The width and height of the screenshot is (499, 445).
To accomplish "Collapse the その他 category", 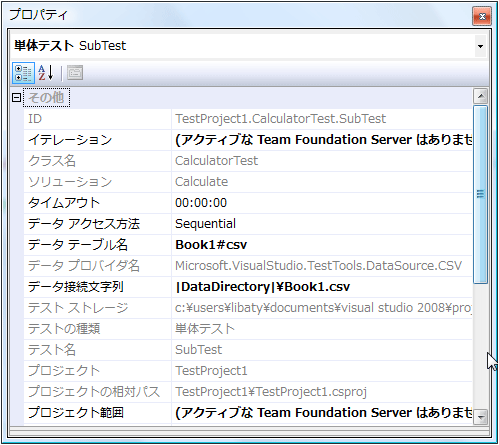I will click(x=16, y=98).
